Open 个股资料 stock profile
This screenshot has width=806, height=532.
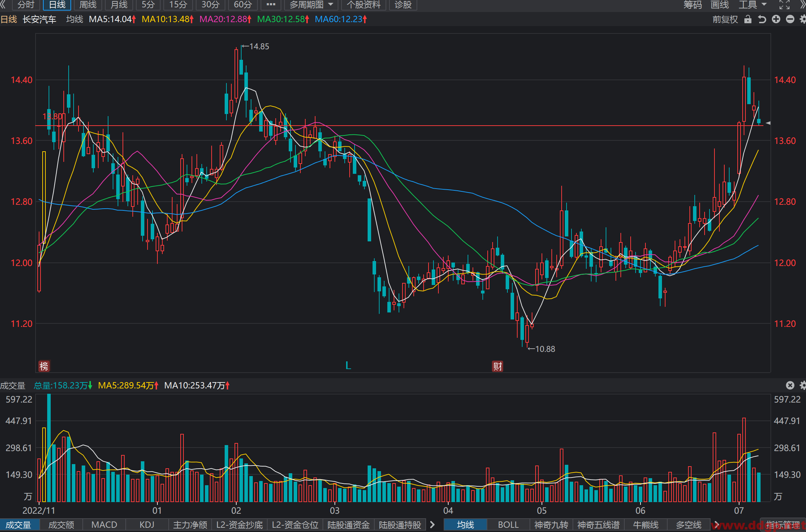[x=364, y=5]
